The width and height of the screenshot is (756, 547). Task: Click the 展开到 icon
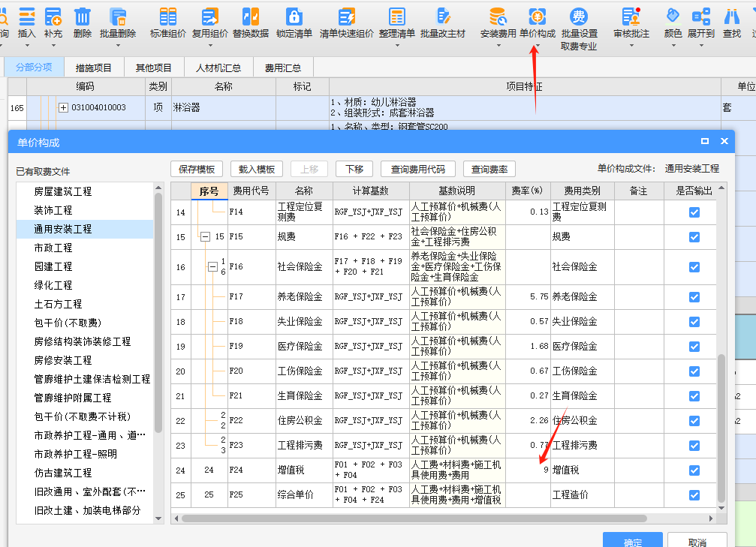(701, 17)
